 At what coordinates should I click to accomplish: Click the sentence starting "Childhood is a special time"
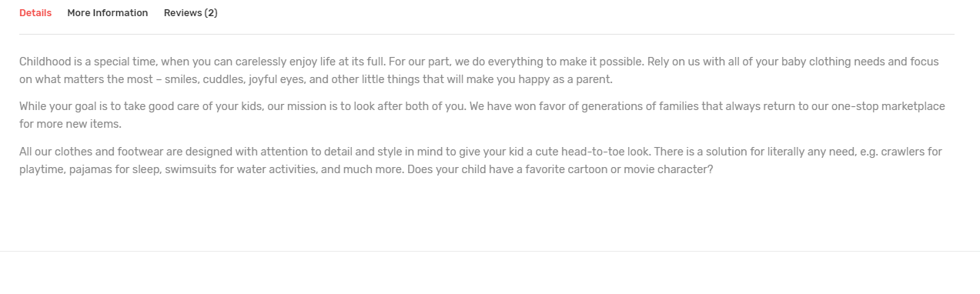[x=202, y=62]
